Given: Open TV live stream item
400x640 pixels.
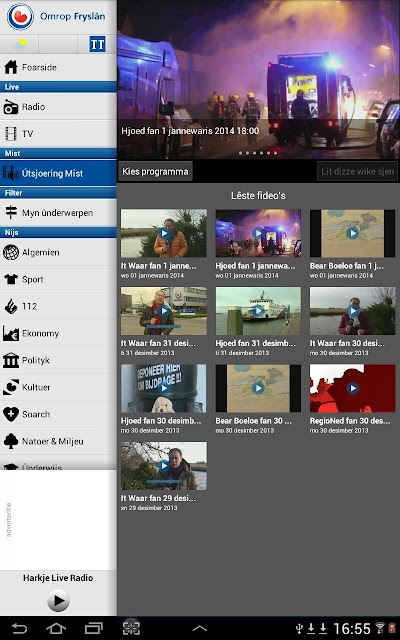Looking at the screenshot, I should click(x=58, y=134).
